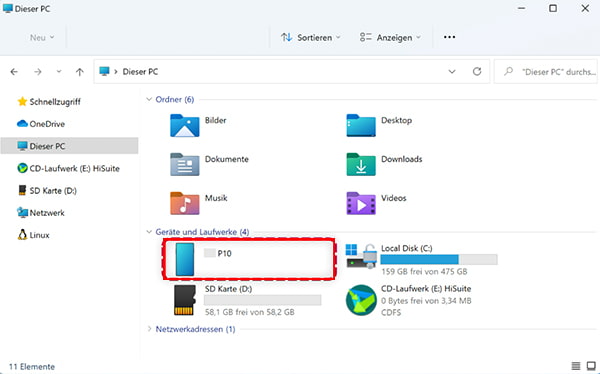This screenshot has height=374, width=600.
Task: Open the Downloads folder icon
Action: tap(361, 165)
